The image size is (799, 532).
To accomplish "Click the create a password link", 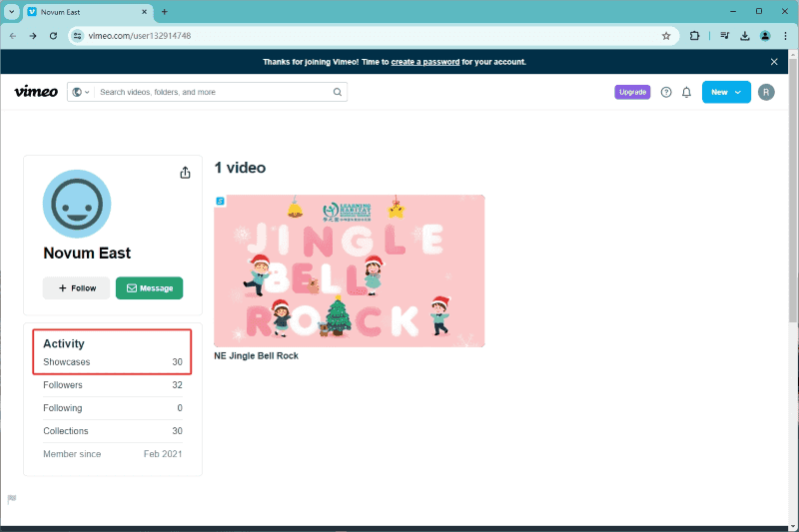I will coord(425,62).
